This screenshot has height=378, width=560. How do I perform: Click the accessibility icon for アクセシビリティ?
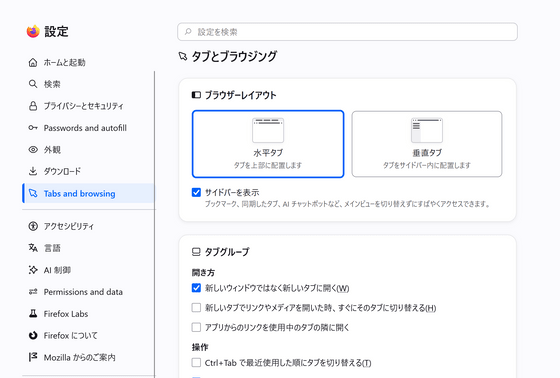(x=33, y=226)
